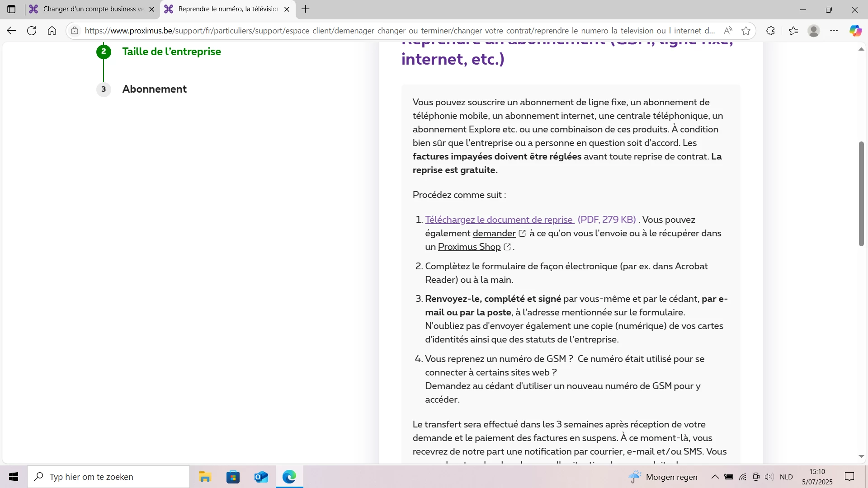Click the scrollbar up arrow
Screen dimensions: 868x488
(x=861, y=49)
